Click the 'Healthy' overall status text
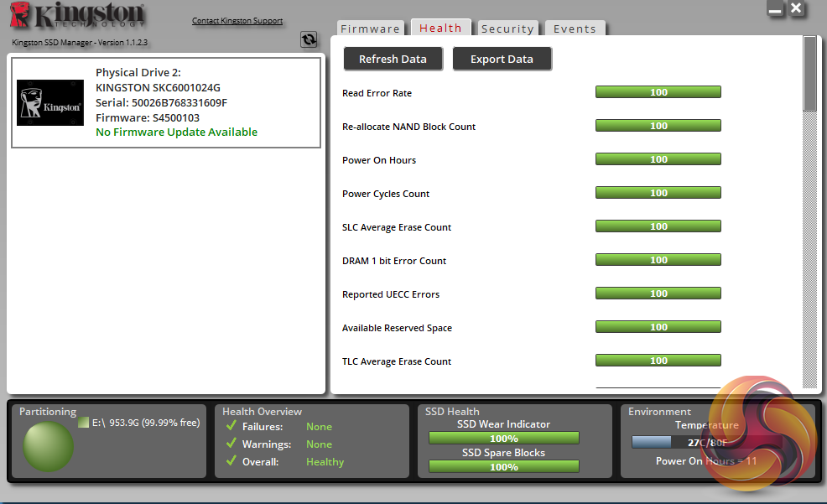 click(325, 462)
